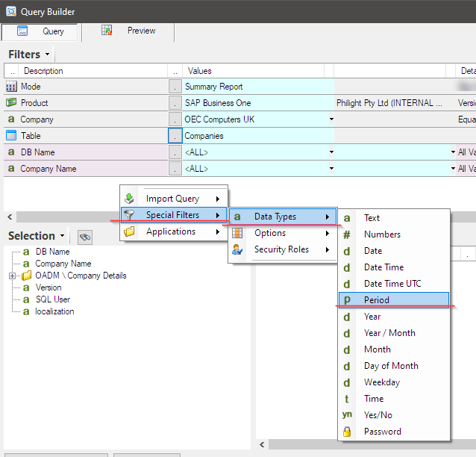The image size is (476, 457).
Task: Choose the Period data type
Action: pos(394,300)
